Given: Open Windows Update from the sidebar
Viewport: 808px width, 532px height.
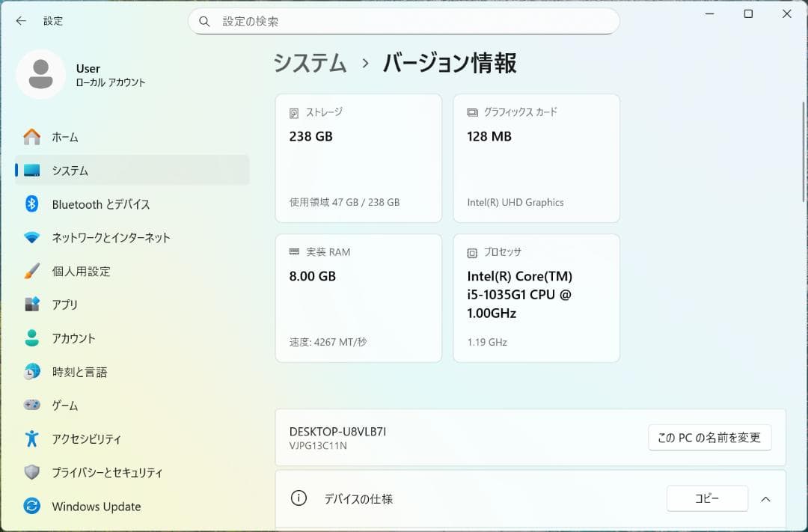Looking at the screenshot, I should pyautogui.click(x=96, y=507).
